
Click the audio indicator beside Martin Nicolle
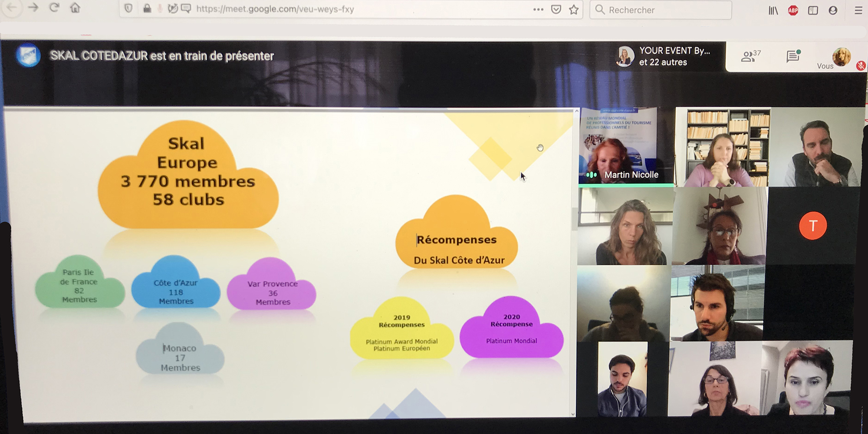click(x=592, y=175)
